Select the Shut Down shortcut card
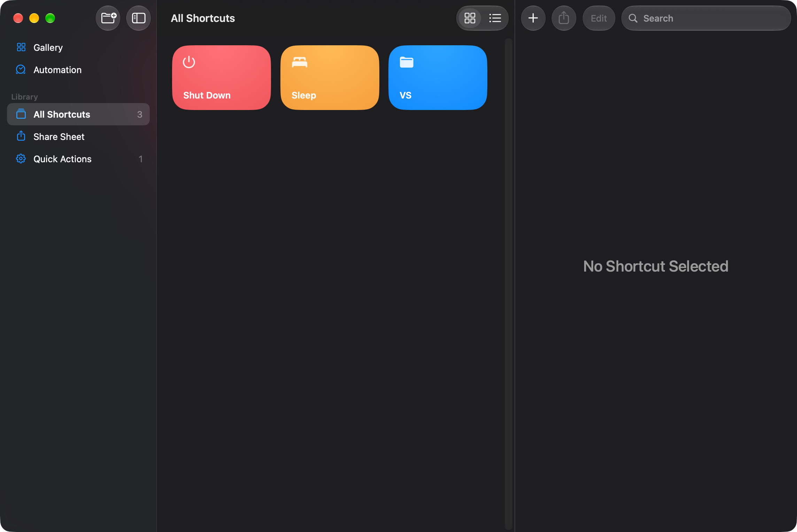The width and height of the screenshot is (797, 532). tap(222, 78)
